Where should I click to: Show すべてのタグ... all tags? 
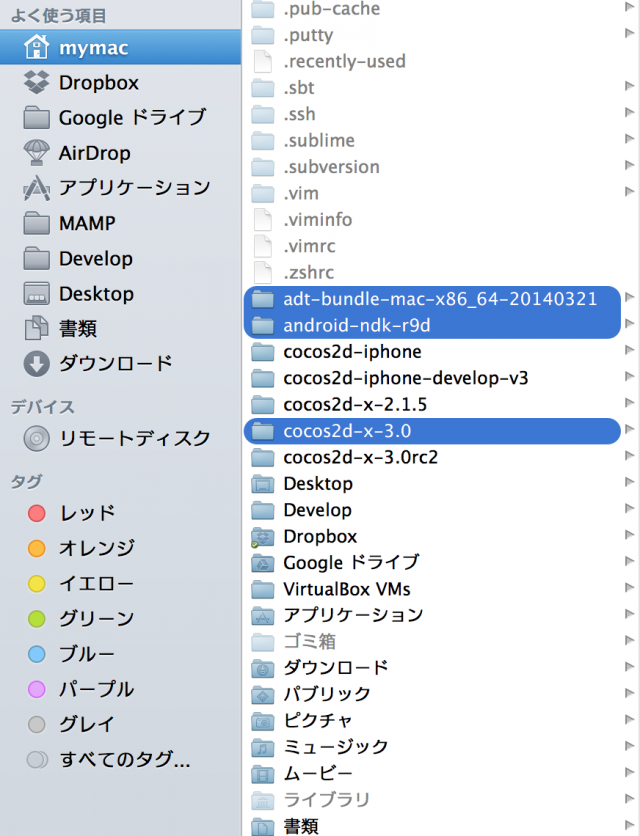pos(108,760)
